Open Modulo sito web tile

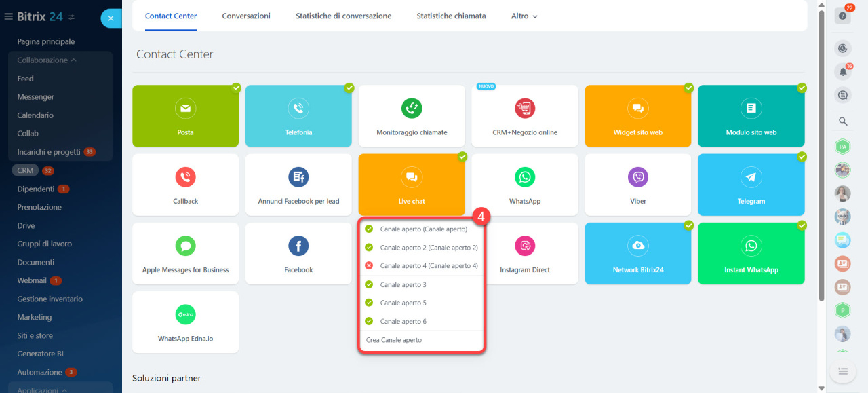(x=751, y=116)
